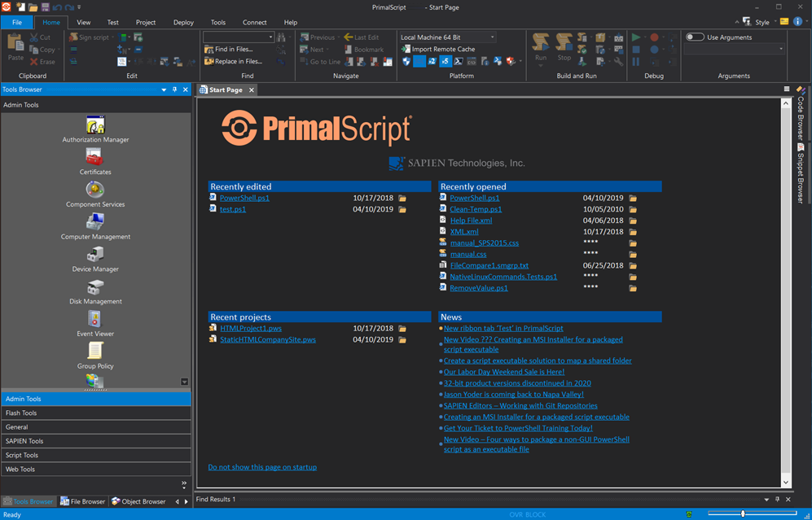Open Disk Management tool
Screen dimensions: 812x520
(95, 291)
